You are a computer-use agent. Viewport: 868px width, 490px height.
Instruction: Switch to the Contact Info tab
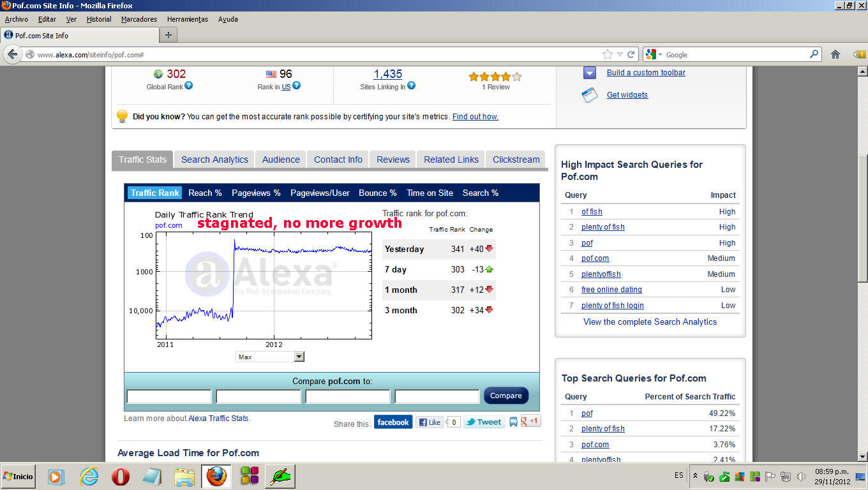pos(338,160)
